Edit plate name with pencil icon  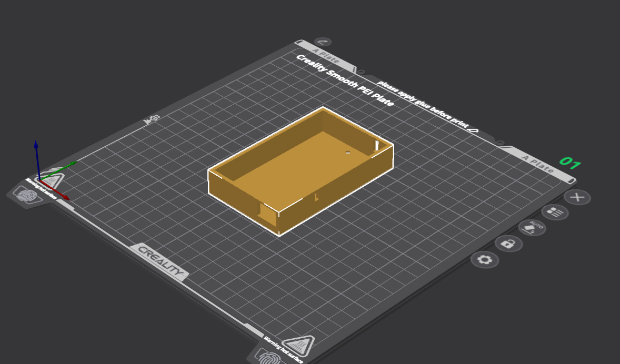pos(323,42)
